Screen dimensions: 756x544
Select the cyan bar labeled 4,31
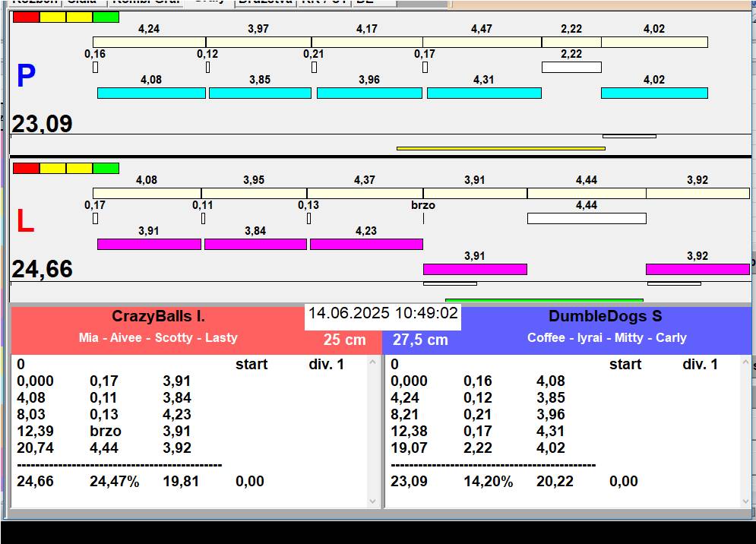point(484,93)
